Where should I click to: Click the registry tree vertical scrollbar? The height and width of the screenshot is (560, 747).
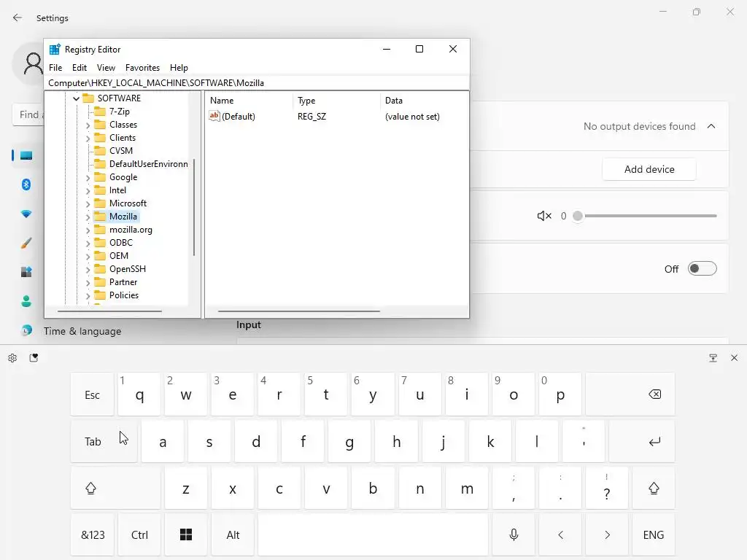point(194,207)
